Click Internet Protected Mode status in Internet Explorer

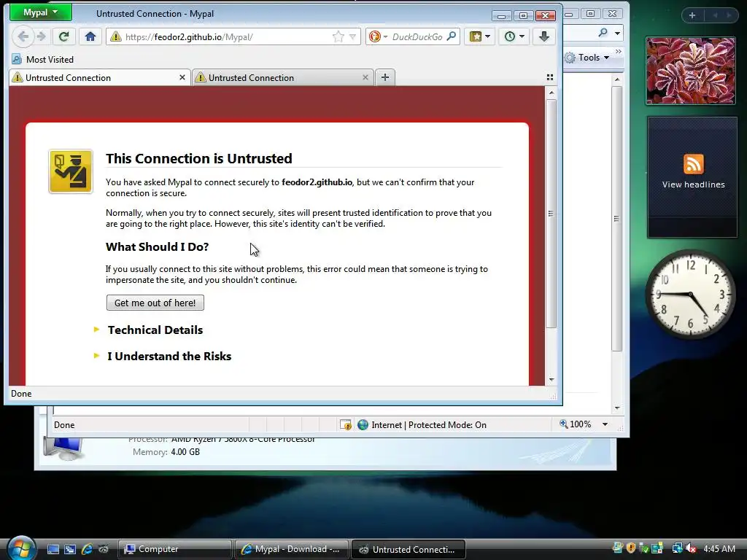pyautogui.click(x=422, y=425)
